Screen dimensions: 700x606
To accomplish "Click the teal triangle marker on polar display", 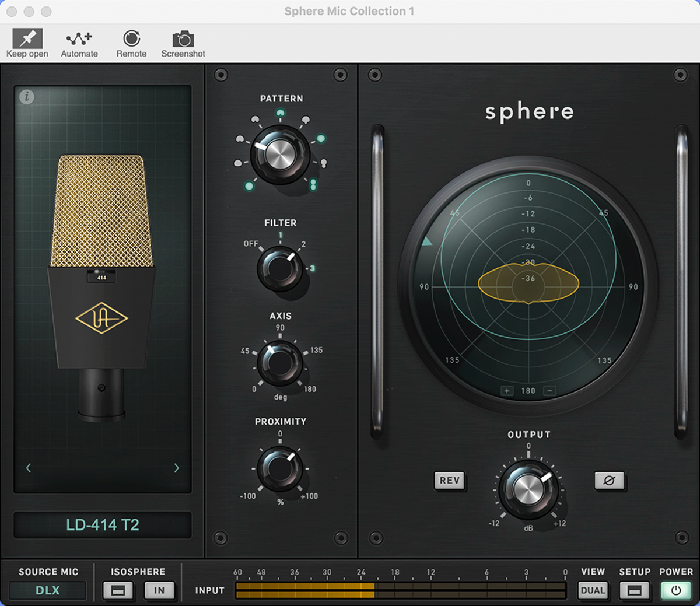I will pos(427,241).
